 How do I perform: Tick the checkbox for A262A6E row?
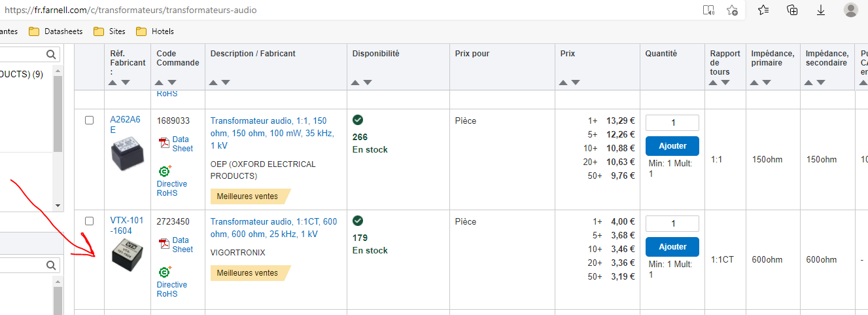tap(90, 120)
